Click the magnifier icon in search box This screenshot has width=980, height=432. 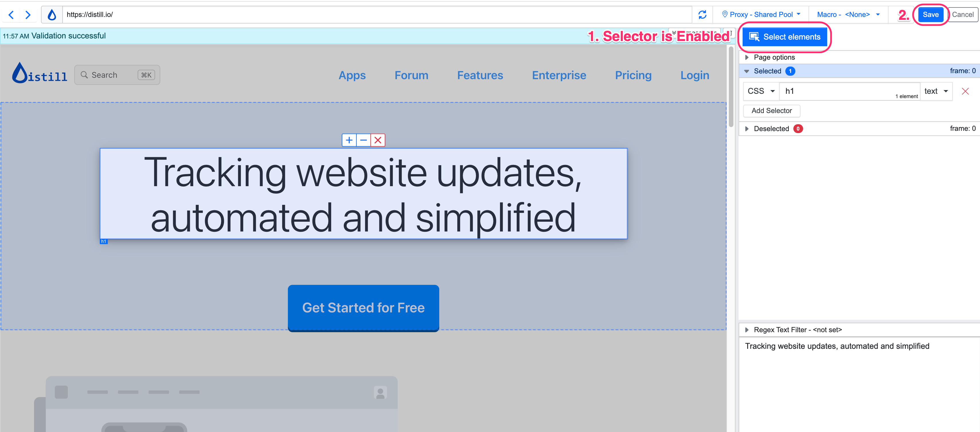(x=85, y=75)
